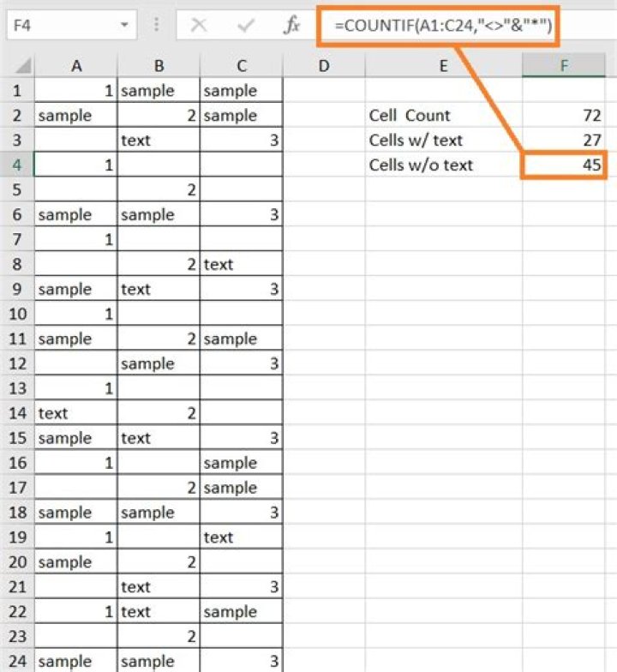Select cell B6 containing sample
The height and width of the screenshot is (672, 617).
coord(159,214)
